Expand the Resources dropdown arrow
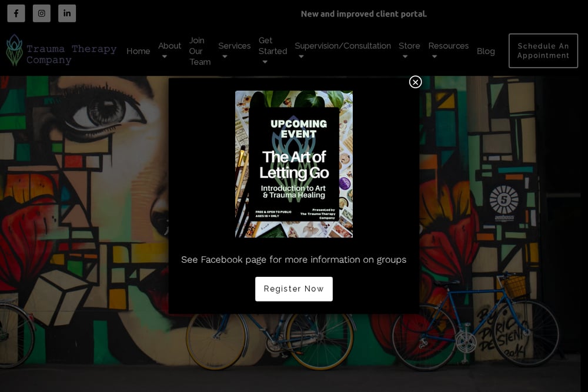Screen dimensions: 588x392 pos(435,56)
